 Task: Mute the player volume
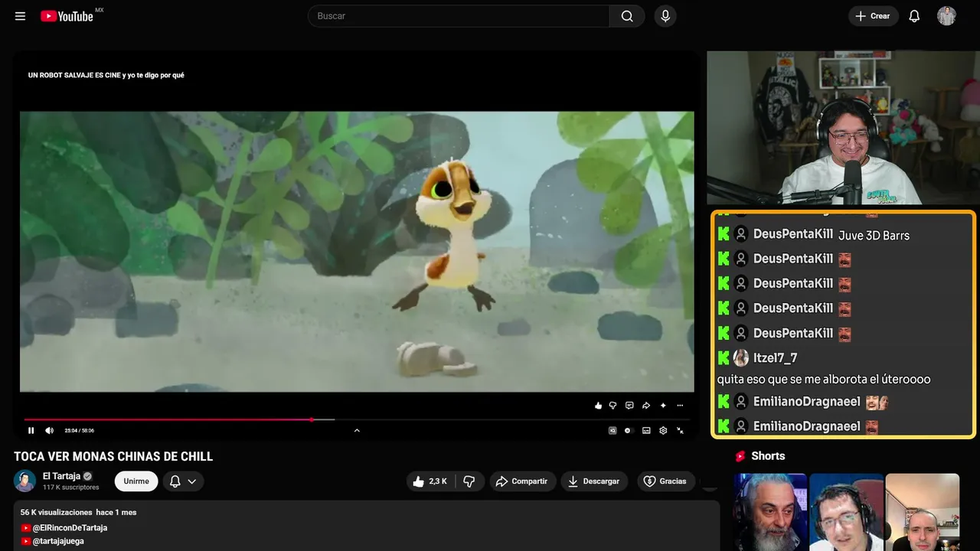(50, 430)
